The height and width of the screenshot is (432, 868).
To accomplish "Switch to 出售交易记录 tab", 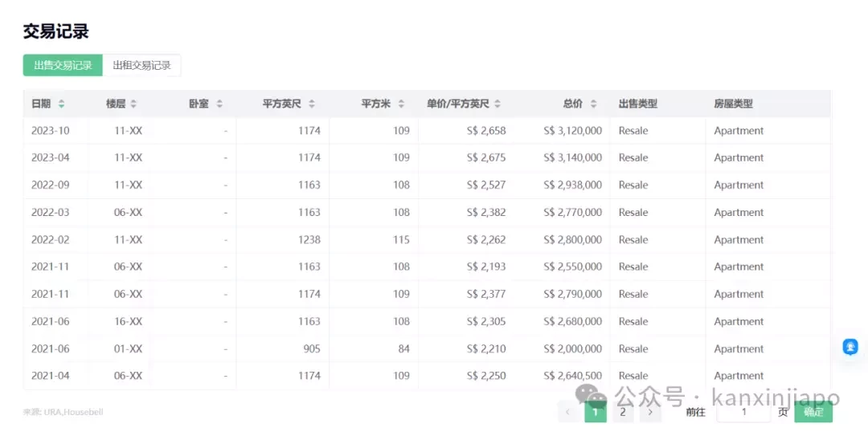I will pos(63,65).
